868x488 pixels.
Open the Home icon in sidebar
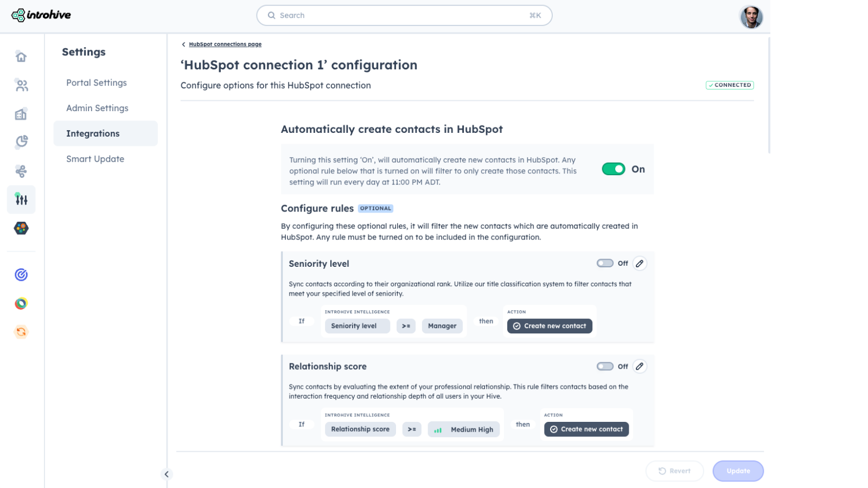21,57
